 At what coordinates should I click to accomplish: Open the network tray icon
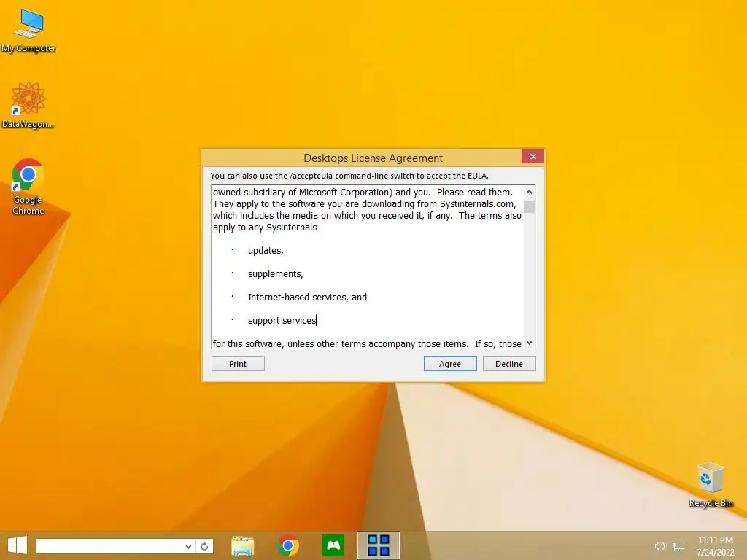click(x=678, y=546)
